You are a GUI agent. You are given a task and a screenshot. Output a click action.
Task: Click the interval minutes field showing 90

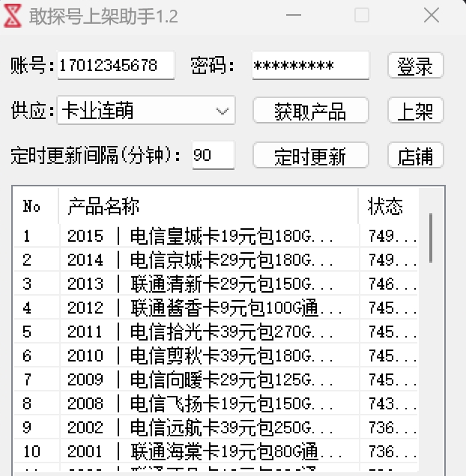(x=213, y=155)
